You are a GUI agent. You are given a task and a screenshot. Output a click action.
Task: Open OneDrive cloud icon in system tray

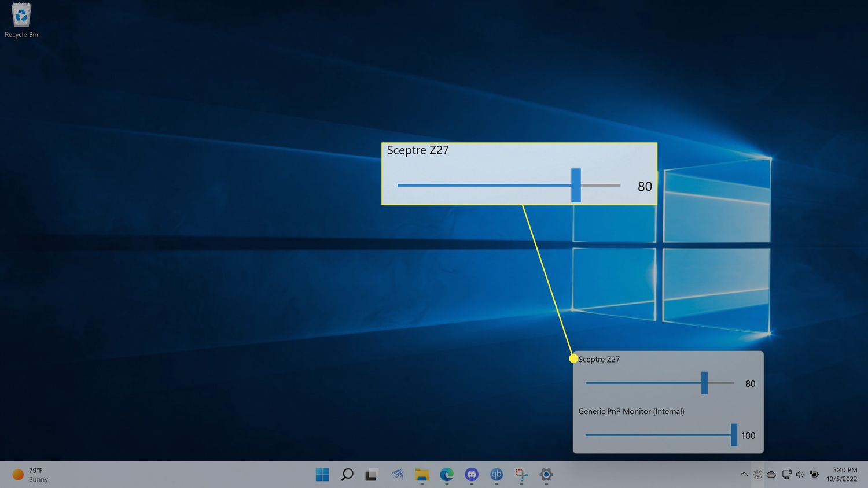tap(771, 475)
